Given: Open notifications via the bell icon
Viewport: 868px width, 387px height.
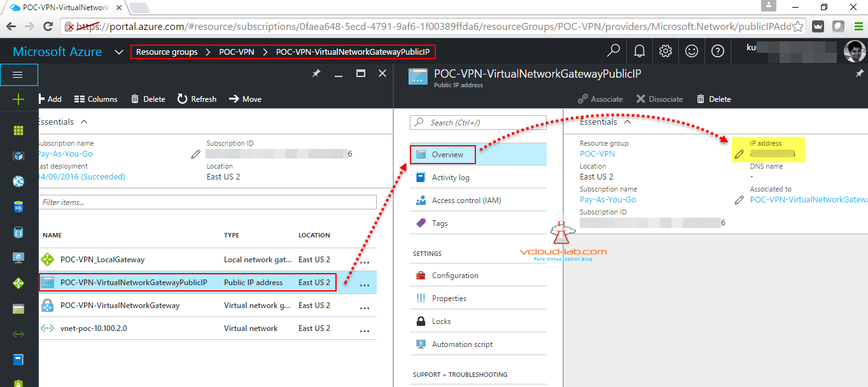Looking at the screenshot, I should coord(639,51).
